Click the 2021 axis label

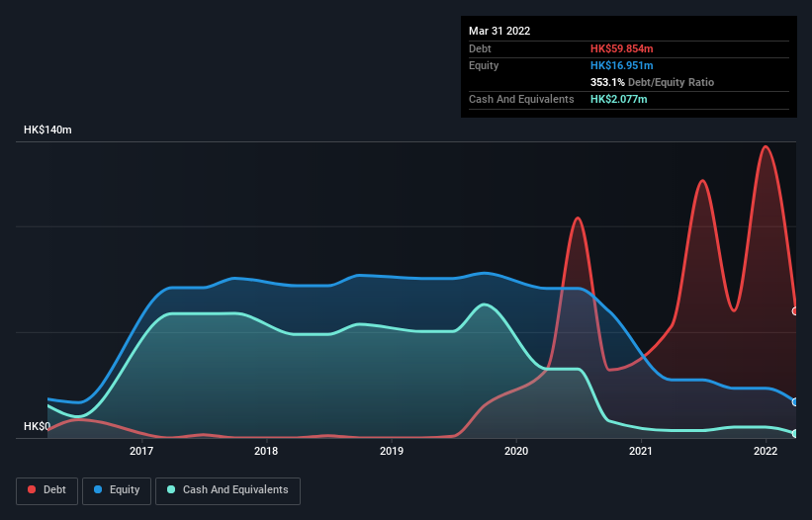(x=641, y=451)
